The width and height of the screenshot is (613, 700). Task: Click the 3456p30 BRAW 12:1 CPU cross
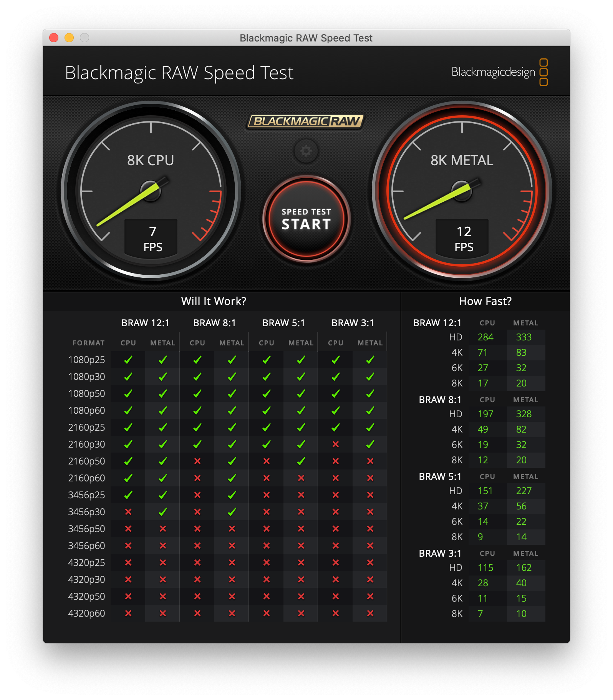click(x=128, y=512)
